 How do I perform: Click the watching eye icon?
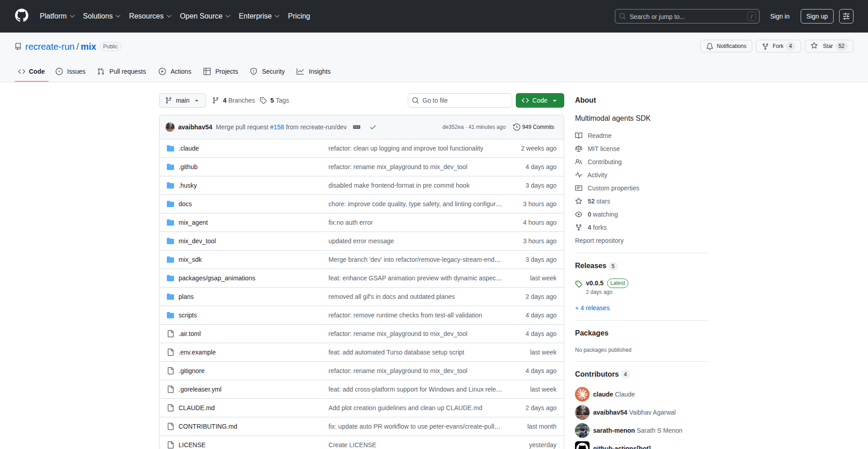pyautogui.click(x=579, y=214)
